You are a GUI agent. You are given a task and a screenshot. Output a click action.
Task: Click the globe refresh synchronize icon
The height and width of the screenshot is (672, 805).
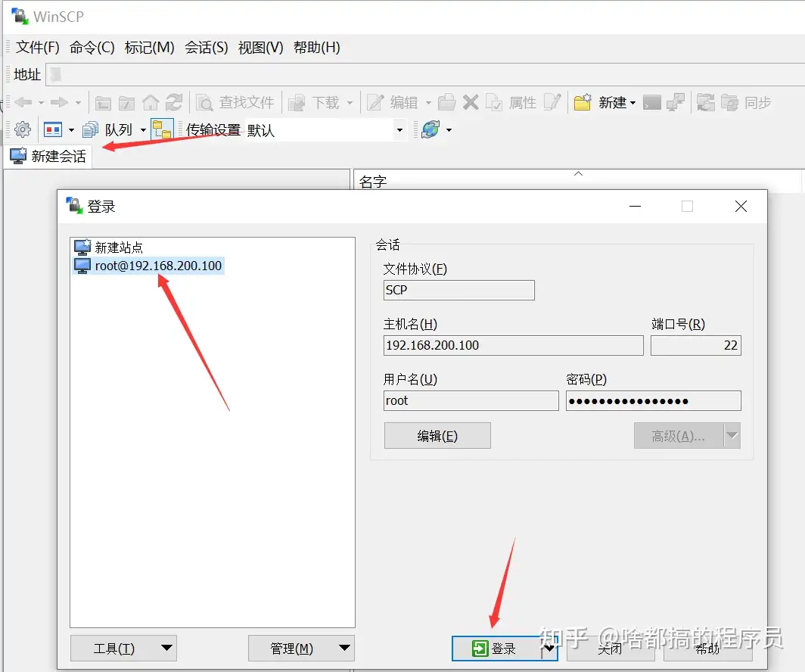[430, 129]
